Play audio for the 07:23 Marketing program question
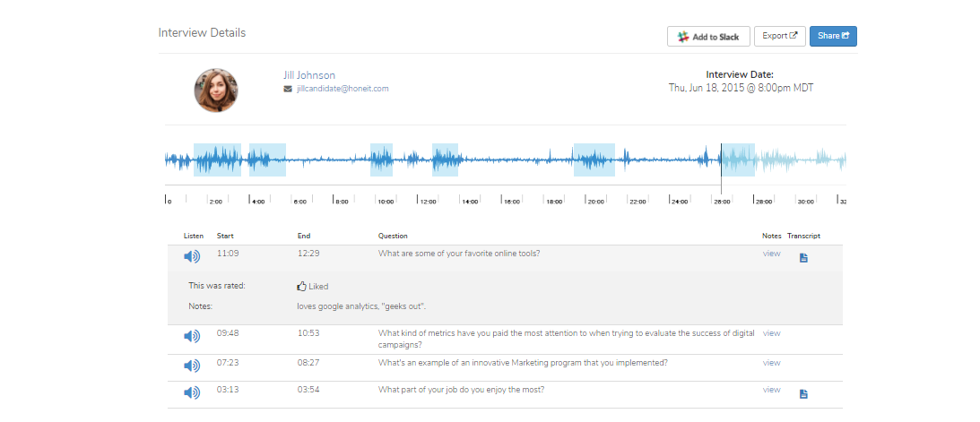The height and width of the screenshot is (422, 980). tap(192, 366)
